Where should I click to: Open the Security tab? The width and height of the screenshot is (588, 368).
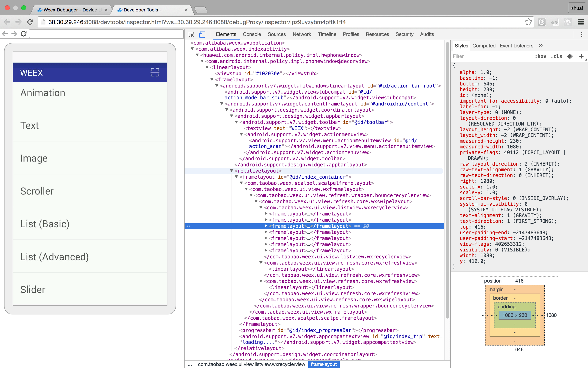click(404, 34)
